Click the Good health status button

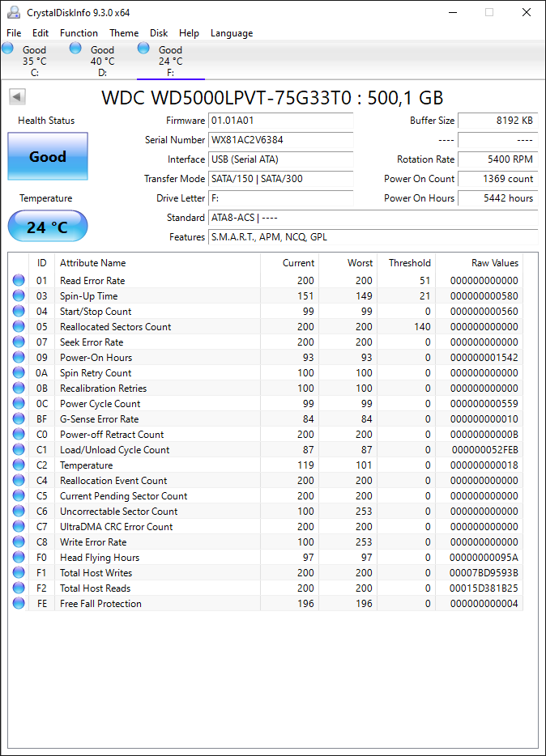pos(48,156)
